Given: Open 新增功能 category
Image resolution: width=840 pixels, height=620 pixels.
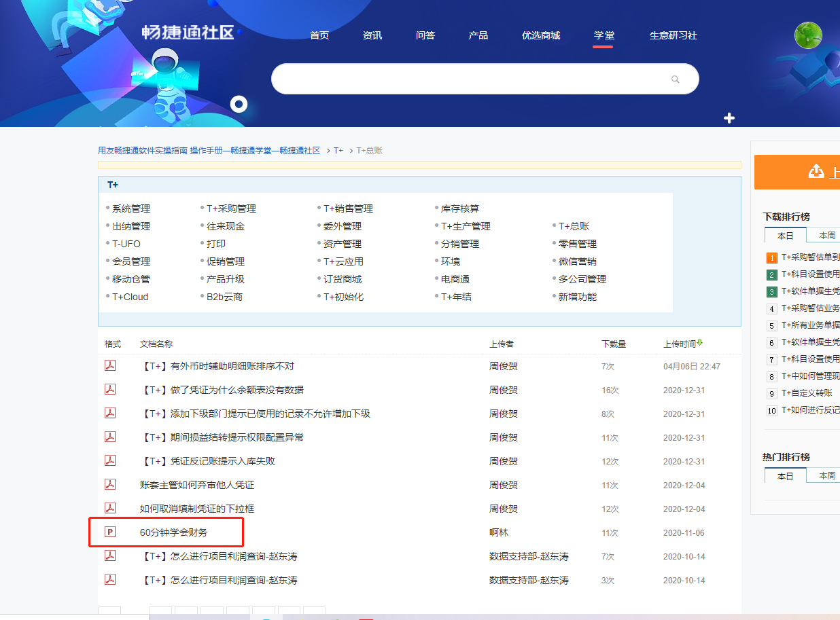Looking at the screenshot, I should click(x=578, y=297).
